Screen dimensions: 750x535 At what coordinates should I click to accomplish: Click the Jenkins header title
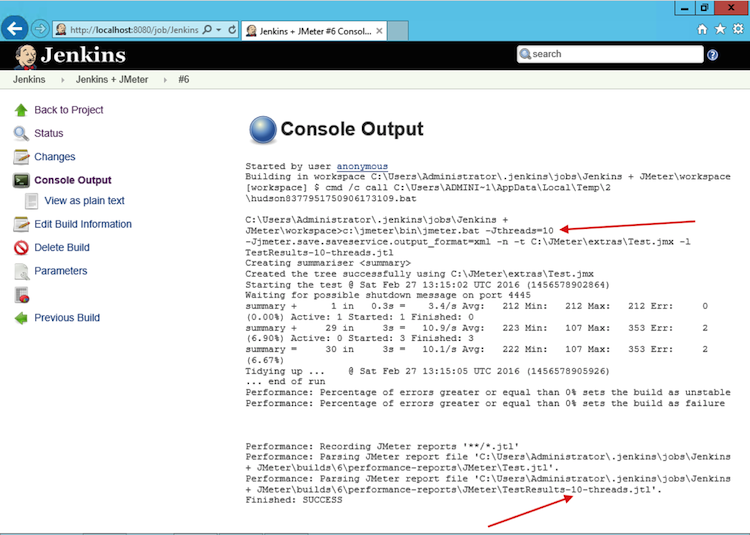(x=83, y=55)
